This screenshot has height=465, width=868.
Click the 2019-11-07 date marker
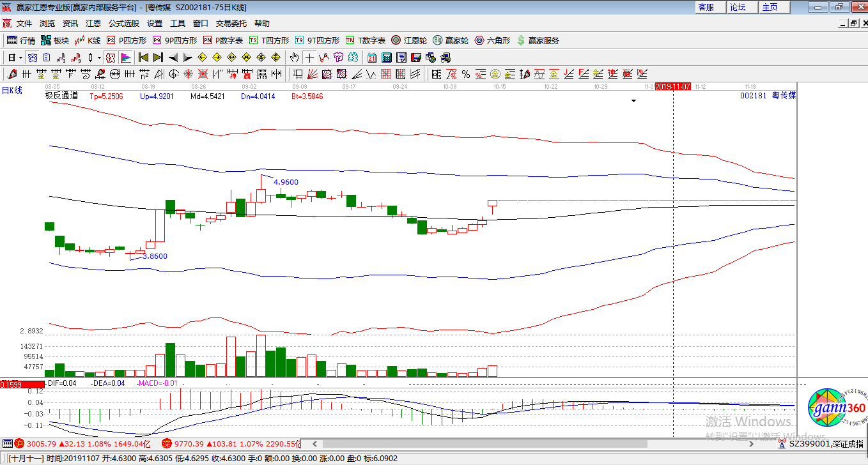pyautogui.click(x=674, y=86)
